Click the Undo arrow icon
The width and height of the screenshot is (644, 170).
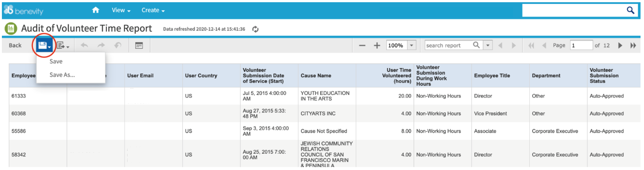pyautogui.click(x=84, y=46)
